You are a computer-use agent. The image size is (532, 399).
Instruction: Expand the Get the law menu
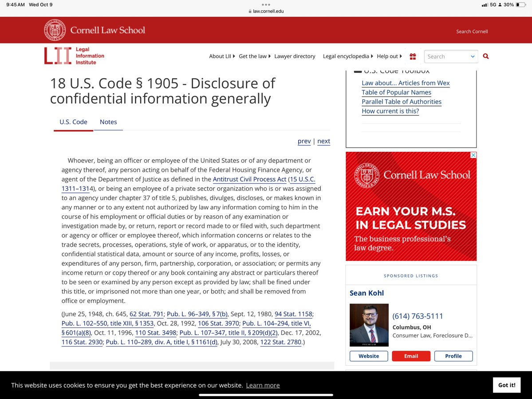click(254, 56)
